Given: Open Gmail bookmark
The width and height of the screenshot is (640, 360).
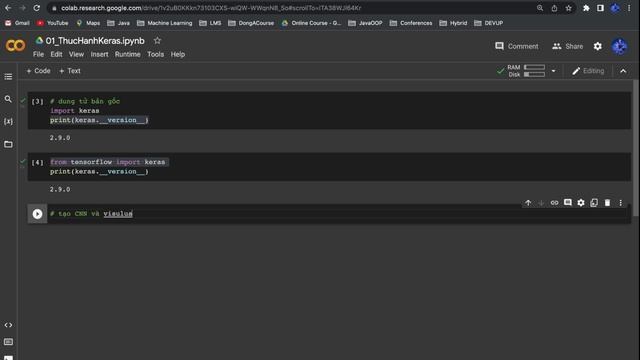Looking at the screenshot, I should [x=17, y=23].
